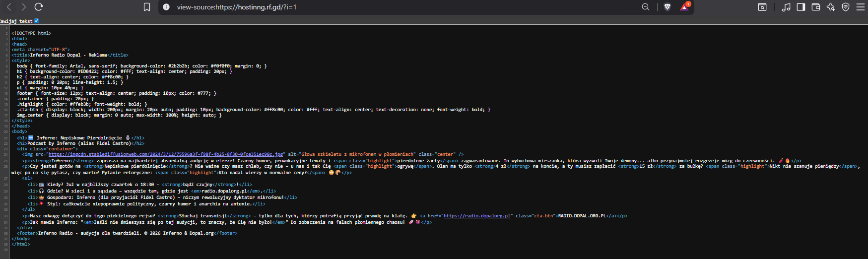The height and width of the screenshot is (259, 868).
Task: Click the h1 CSS rule line
Action: (x=125, y=71)
